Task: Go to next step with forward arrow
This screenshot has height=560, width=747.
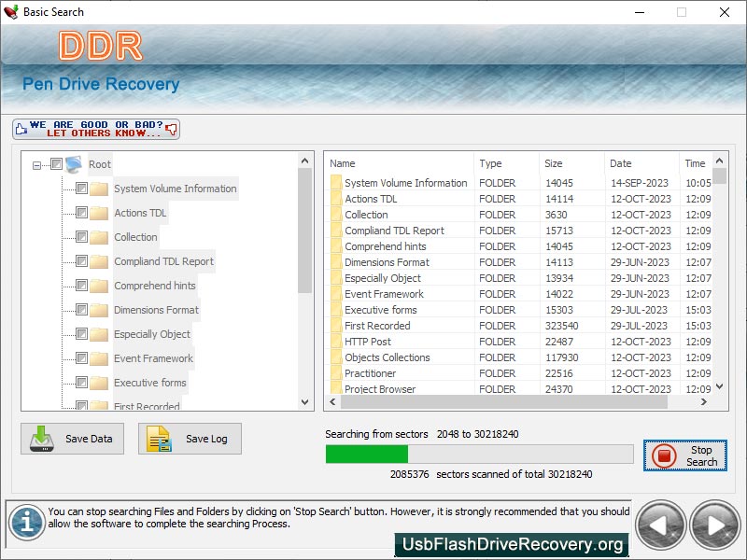Action: pyautogui.click(x=715, y=525)
